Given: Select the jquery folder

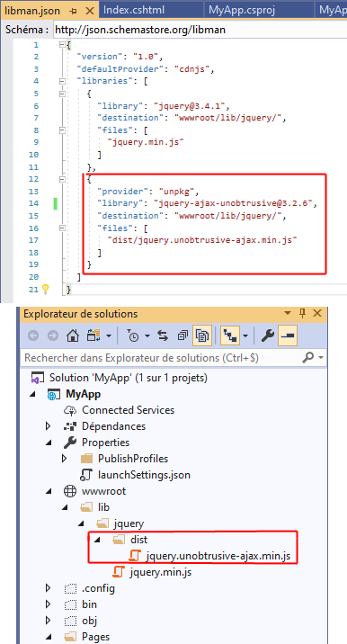Looking at the screenshot, I should [129, 523].
